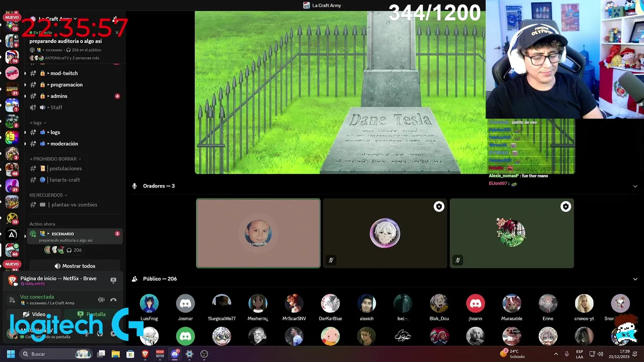Open alexich audience avatar

tap(366, 303)
